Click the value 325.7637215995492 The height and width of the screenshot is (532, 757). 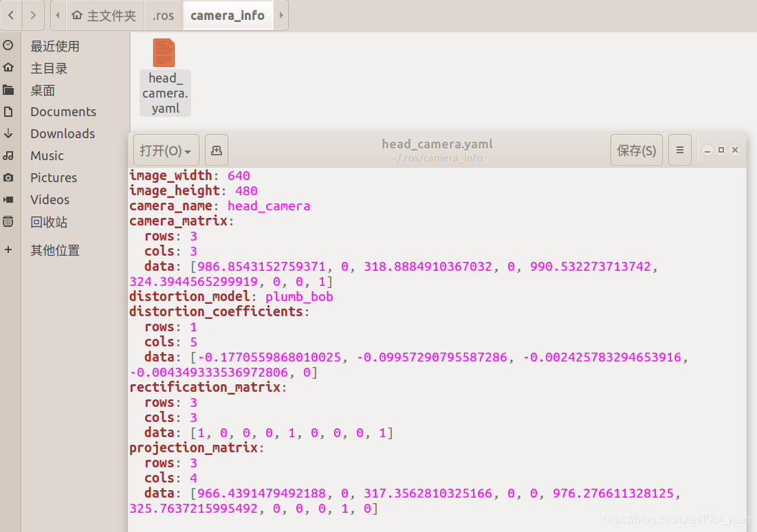194,509
